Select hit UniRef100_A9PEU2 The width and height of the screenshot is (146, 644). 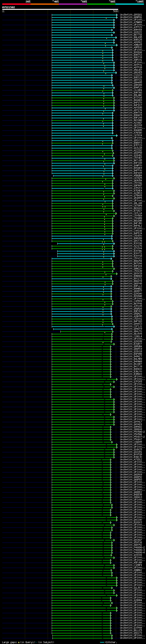click(131, 47)
